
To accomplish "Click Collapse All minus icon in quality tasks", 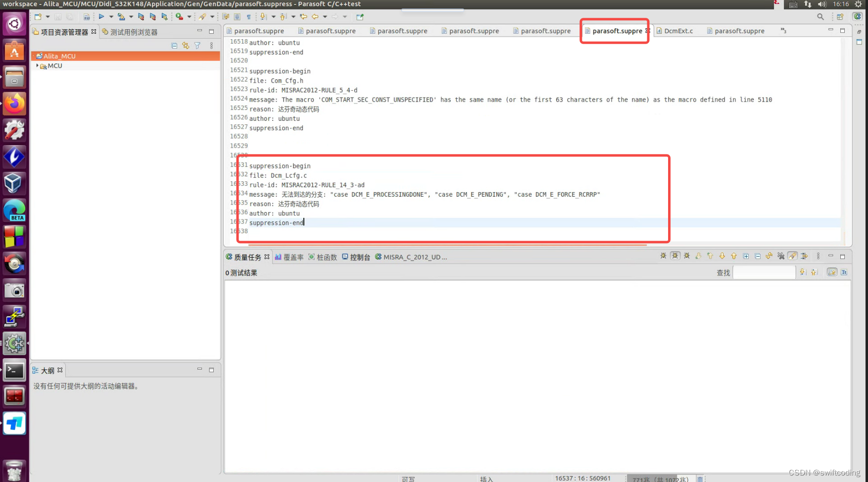I will (x=758, y=256).
